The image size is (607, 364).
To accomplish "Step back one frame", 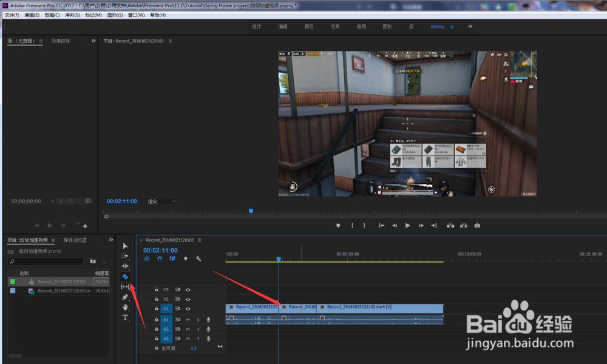I will 395,226.
